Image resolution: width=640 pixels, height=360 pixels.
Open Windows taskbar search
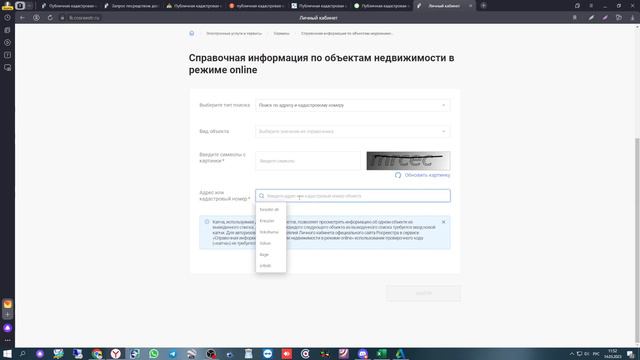tap(22, 353)
